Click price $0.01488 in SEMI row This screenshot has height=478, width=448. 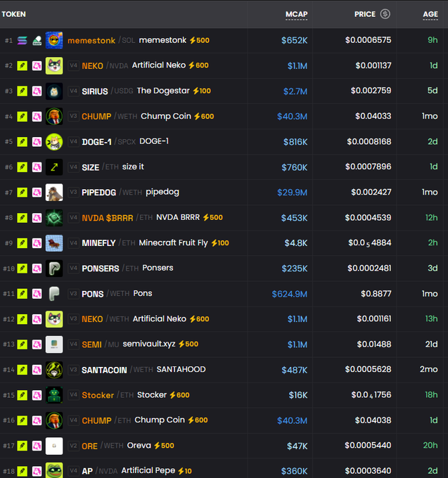(x=374, y=344)
